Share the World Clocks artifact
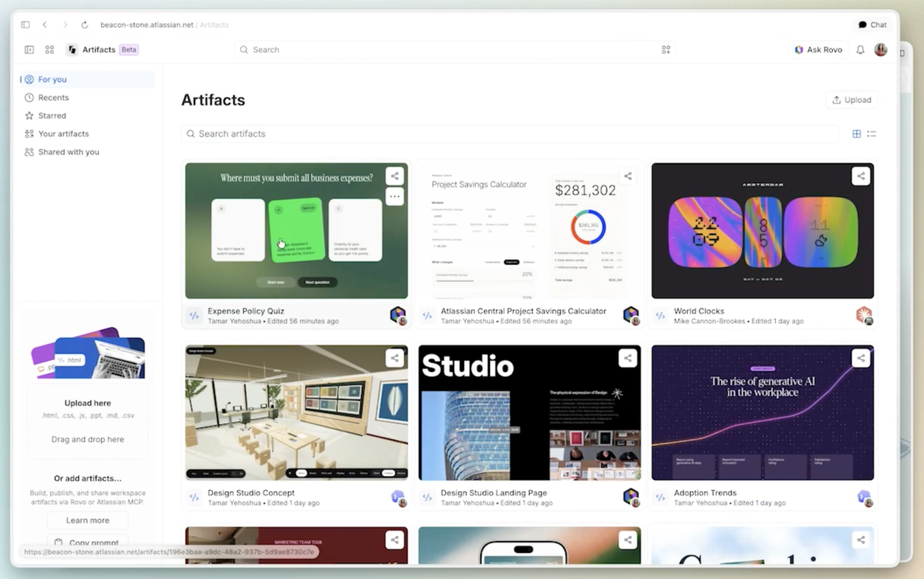Image resolution: width=924 pixels, height=579 pixels. click(861, 176)
